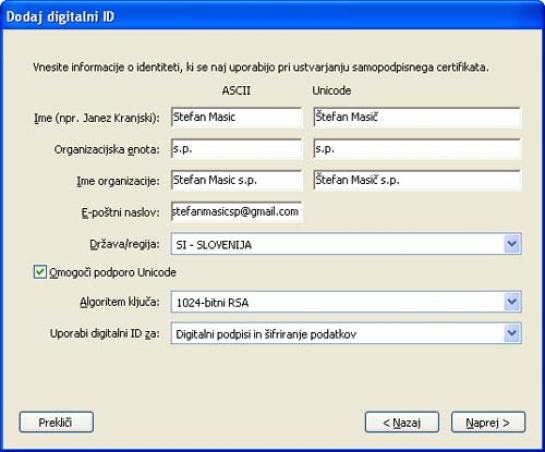This screenshot has width=545, height=452.
Task: Cancel with the Prekliči button
Action: coord(56,422)
